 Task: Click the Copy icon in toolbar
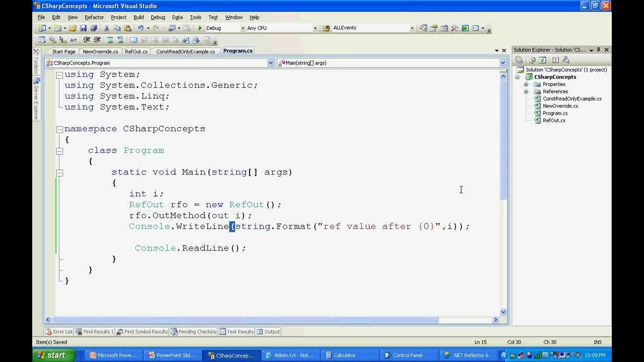[x=117, y=28]
